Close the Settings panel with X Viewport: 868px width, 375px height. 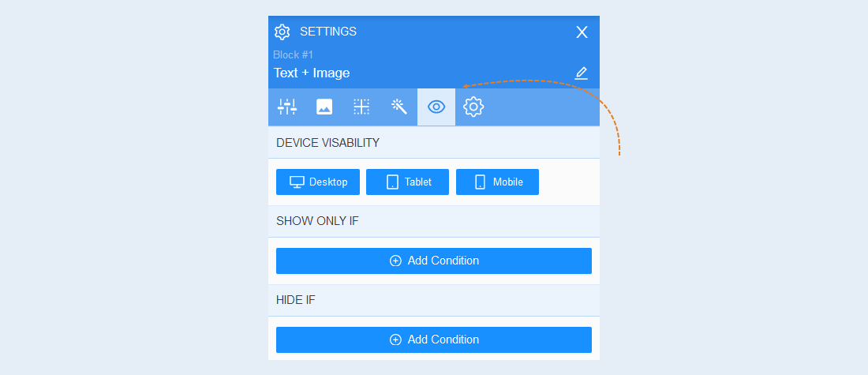click(x=582, y=32)
